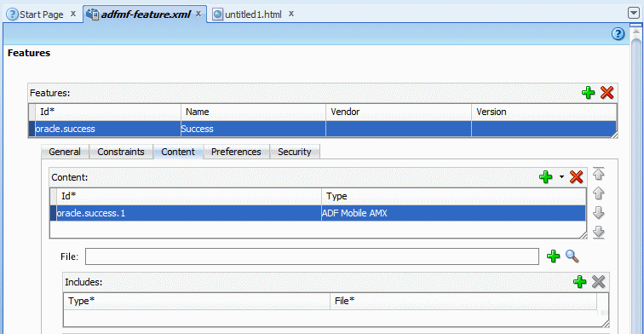Browse for file with magnifier icon
The image size is (644, 334).
pos(572,256)
